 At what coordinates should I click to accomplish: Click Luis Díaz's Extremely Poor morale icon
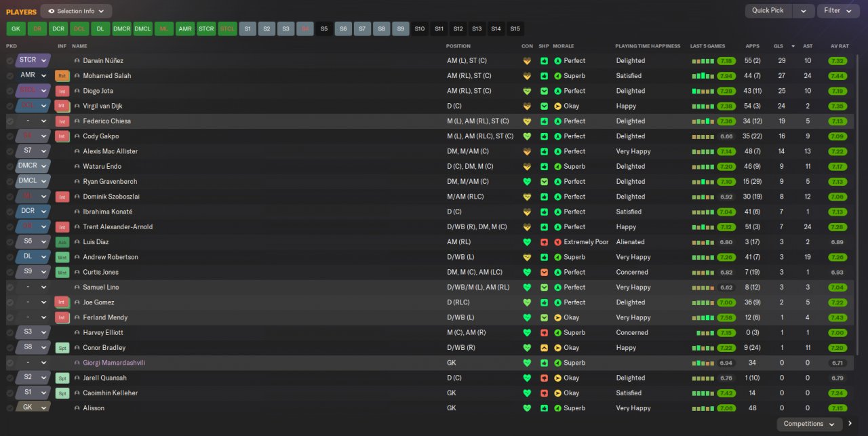pyautogui.click(x=558, y=242)
